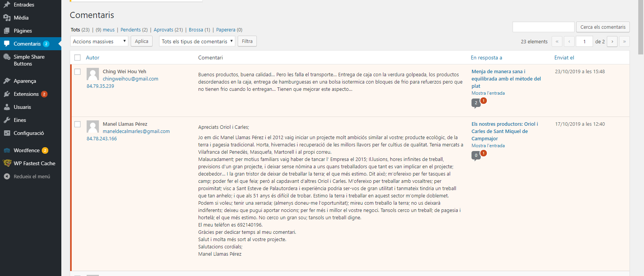Viewport: 644px width, 276px height.
Task: Click the comment count bubble for Els nostres productors
Action: click(x=476, y=156)
